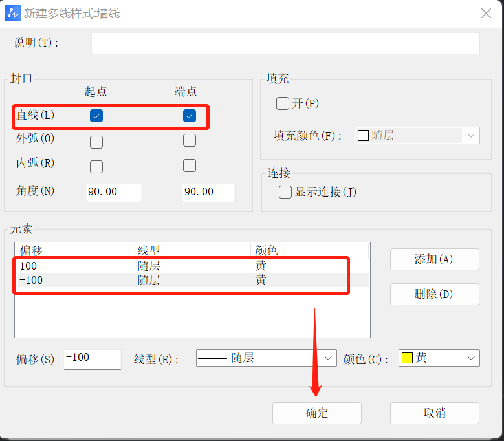The image size is (504, 441).
Task: Open the 填充颜色(F) dropdown
Action: coord(417,136)
